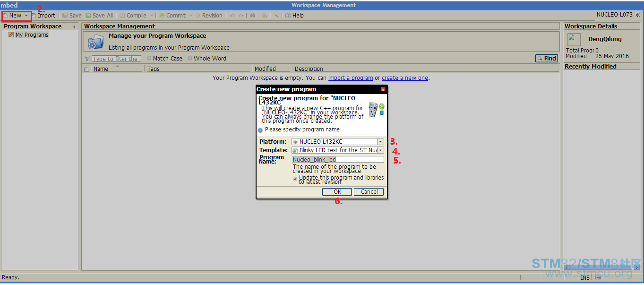This screenshot has height=285, width=644.
Task: Click Revision in the toolbar
Action: click(208, 16)
